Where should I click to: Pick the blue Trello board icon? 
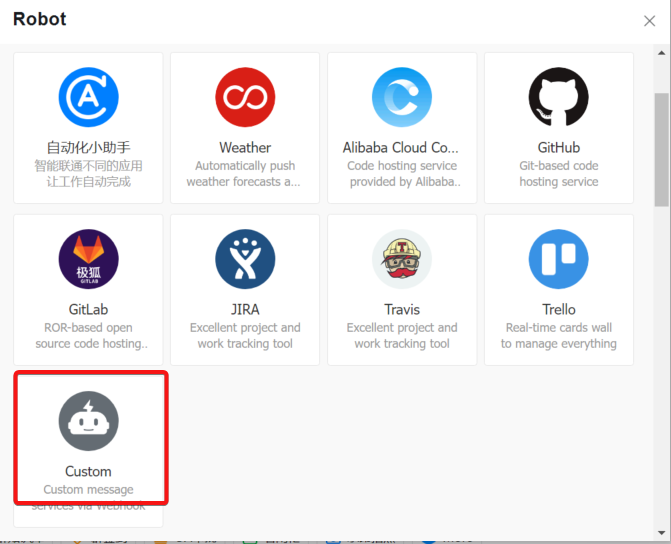(x=559, y=260)
